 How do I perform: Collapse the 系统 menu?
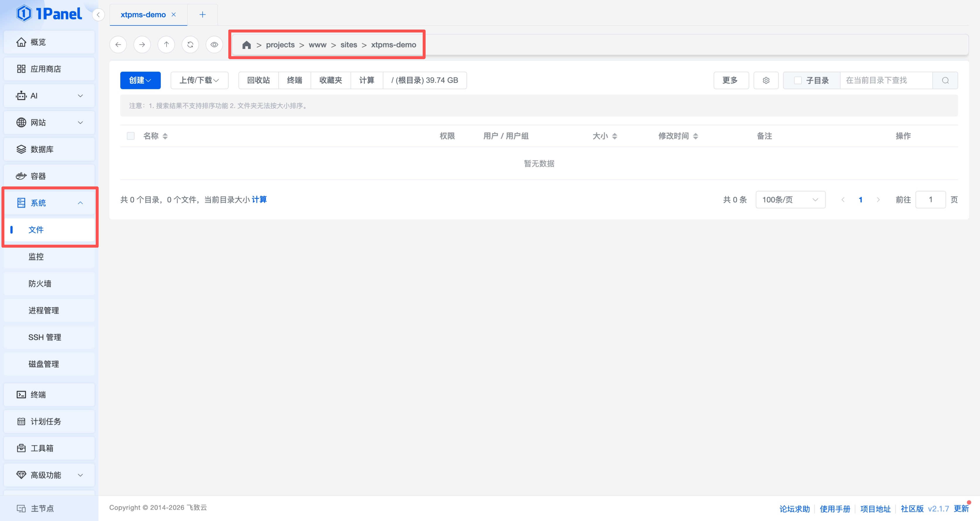(49, 203)
